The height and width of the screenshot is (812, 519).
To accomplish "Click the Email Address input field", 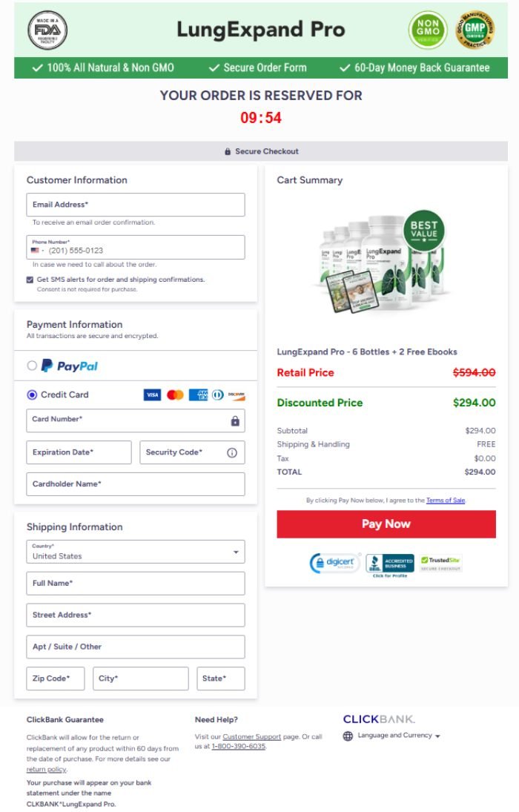I will 136,204.
